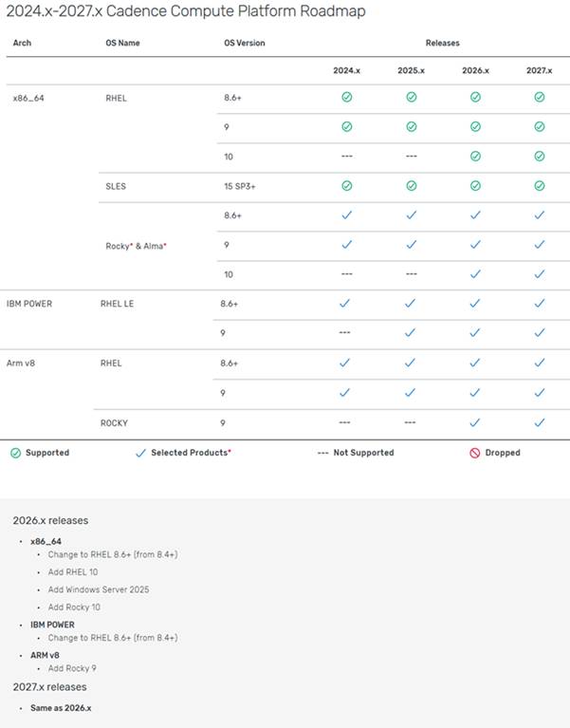Click the 2024.x release column header
Screen dimensions: 570x728
(x=346, y=70)
